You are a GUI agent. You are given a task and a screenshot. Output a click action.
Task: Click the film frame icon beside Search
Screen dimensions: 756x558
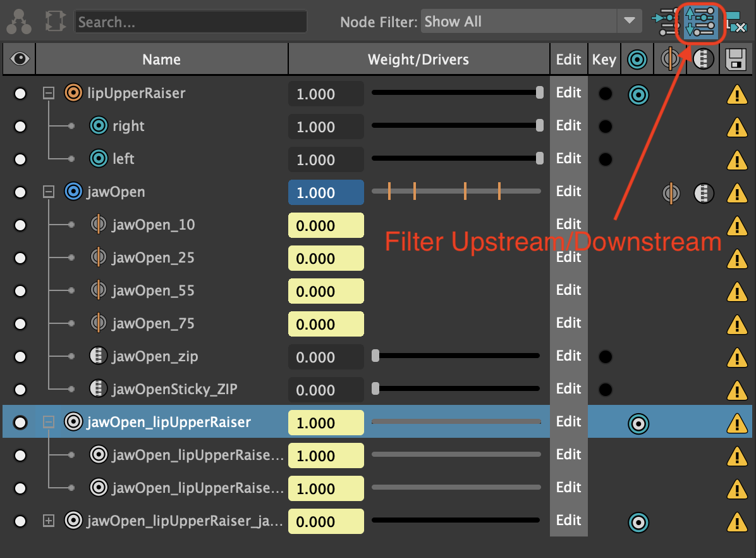[x=56, y=22]
